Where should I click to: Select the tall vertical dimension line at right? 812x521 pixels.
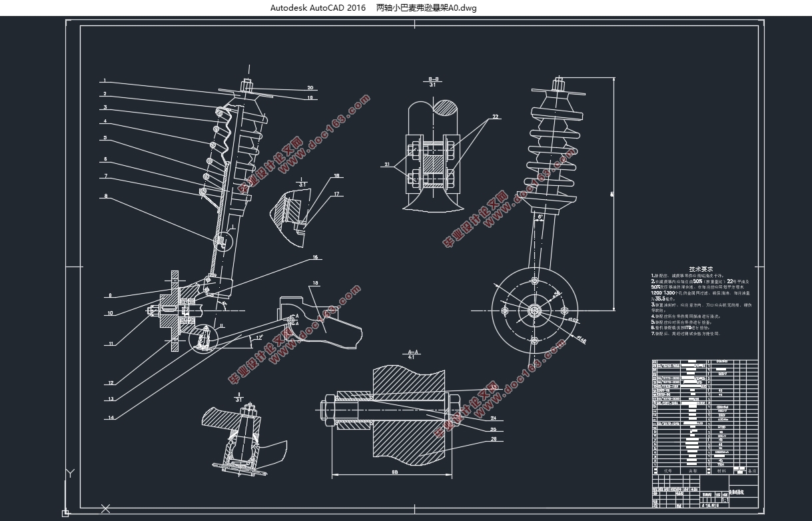613,193
